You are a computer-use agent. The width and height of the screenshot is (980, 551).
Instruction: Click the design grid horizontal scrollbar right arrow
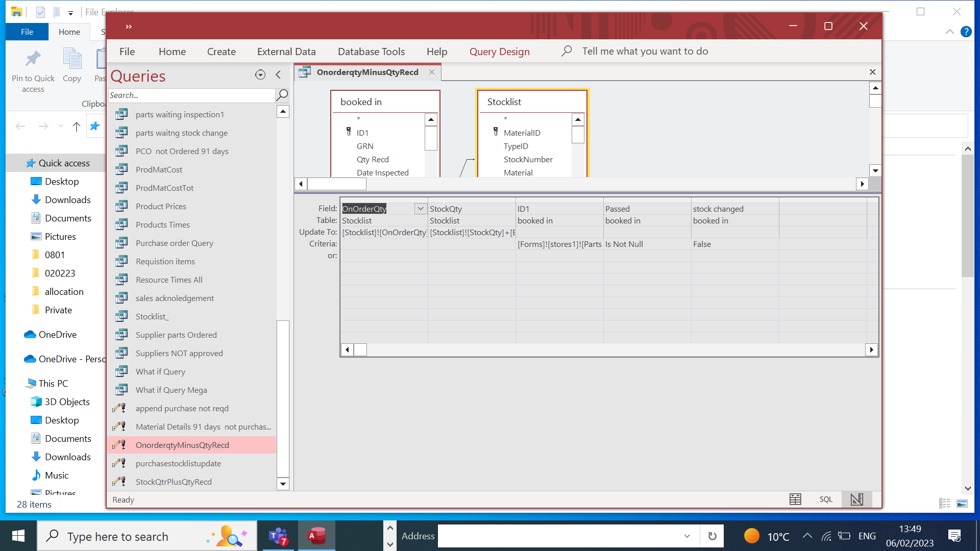coord(871,349)
